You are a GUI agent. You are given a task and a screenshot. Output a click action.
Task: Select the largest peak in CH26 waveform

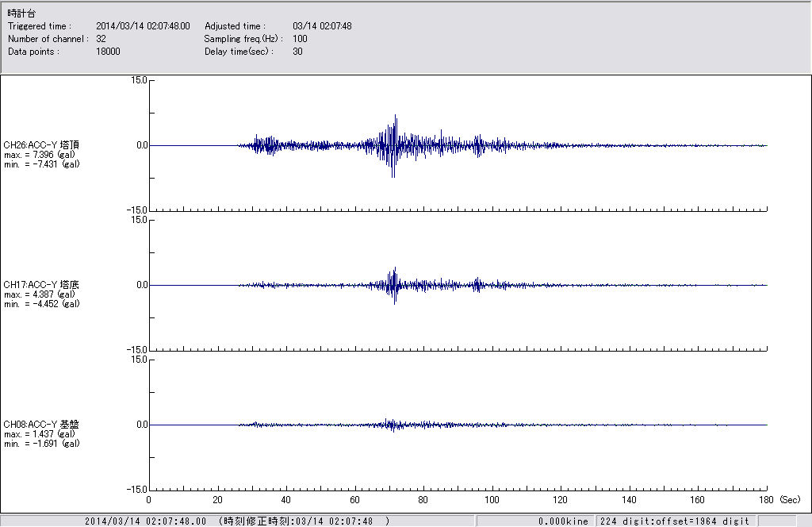(394, 116)
